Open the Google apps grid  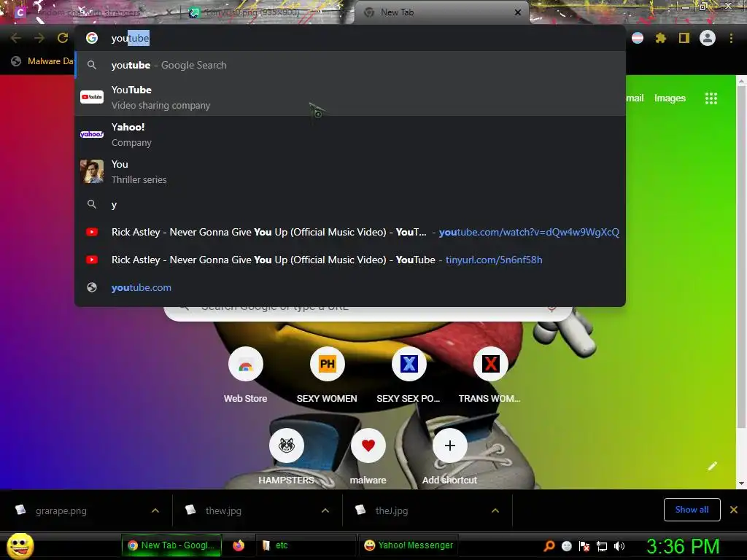click(x=711, y=98)
